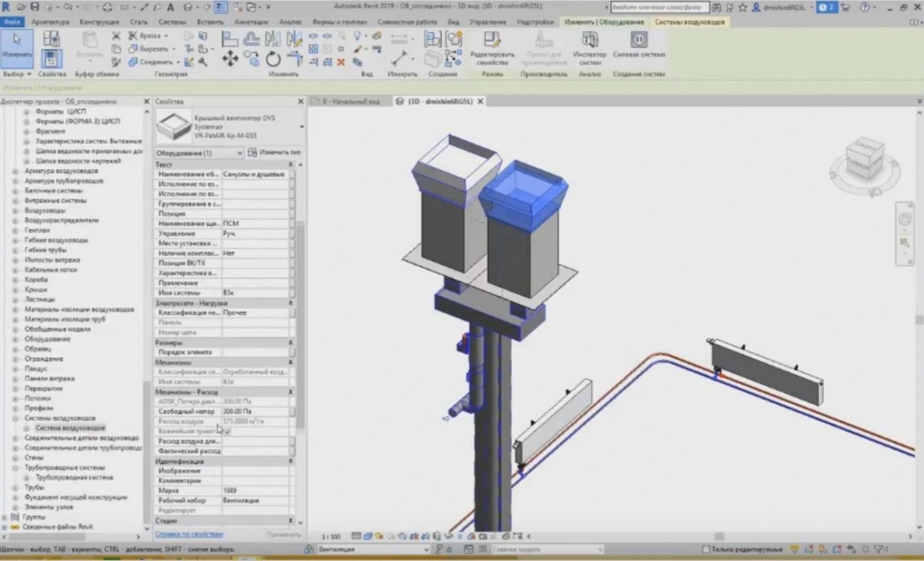924x561 pixels.
Task: Click the Справка по свойствам link
Action: pyautogui.click(x=189, y=535)
